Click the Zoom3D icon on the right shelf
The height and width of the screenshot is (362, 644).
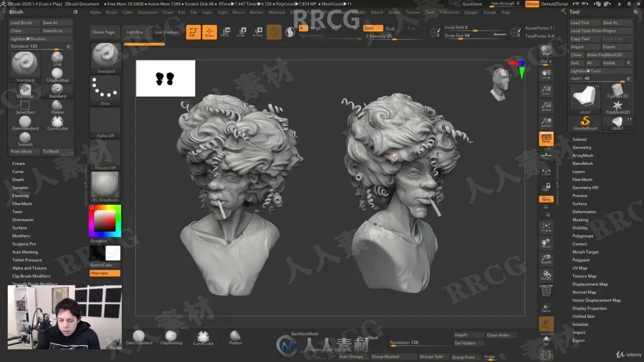pos(546,259)
